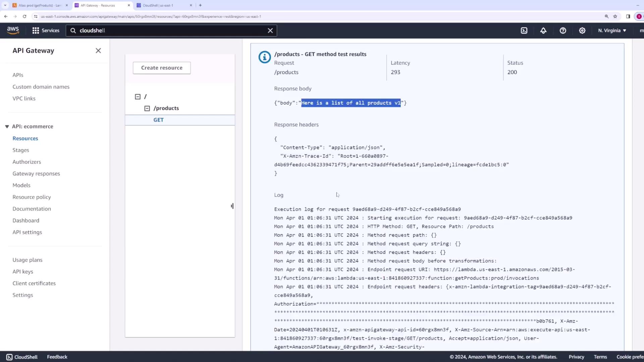
Task: Collapse the API: ecommerce section
Action: coord(7,126)
